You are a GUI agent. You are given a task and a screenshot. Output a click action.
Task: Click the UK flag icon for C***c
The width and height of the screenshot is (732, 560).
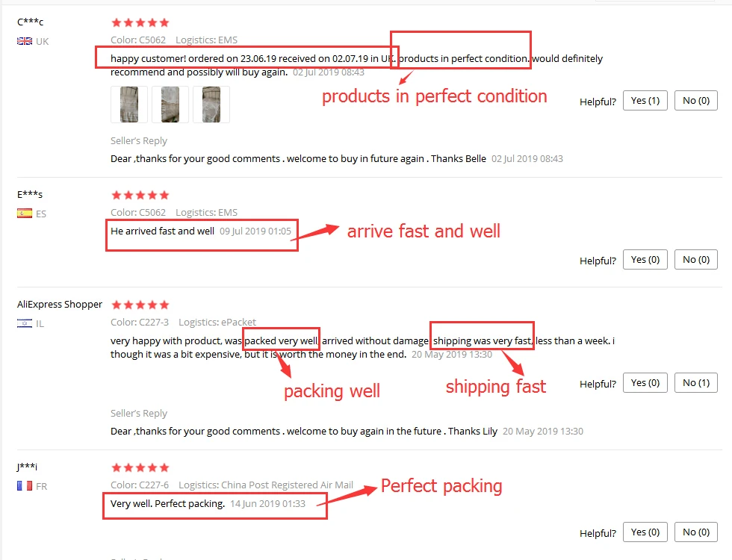(x=25, y=41)
